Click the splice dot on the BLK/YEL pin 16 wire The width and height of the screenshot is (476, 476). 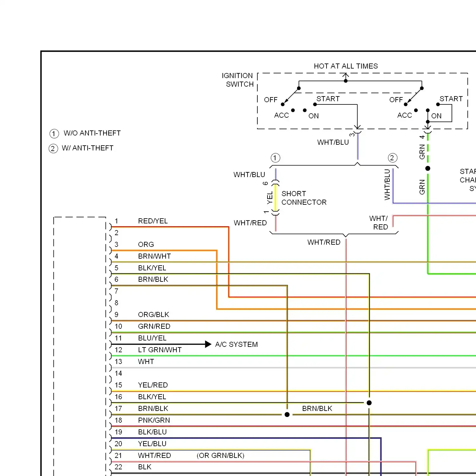[x=369, y=403]
